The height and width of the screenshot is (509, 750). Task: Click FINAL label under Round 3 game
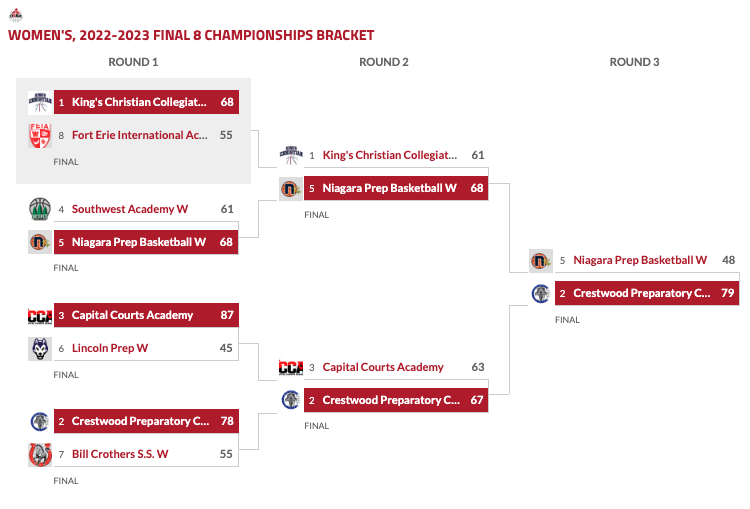point(567,320)
